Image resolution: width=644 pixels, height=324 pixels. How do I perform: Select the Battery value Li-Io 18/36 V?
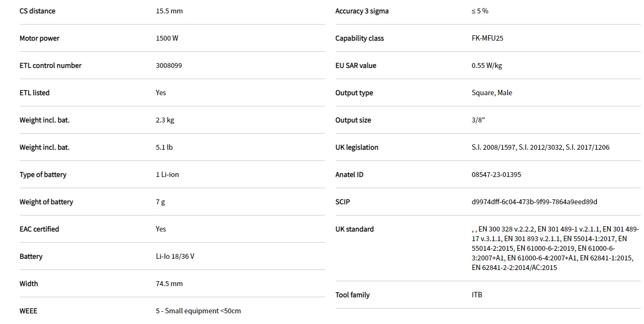coord(175,257)
